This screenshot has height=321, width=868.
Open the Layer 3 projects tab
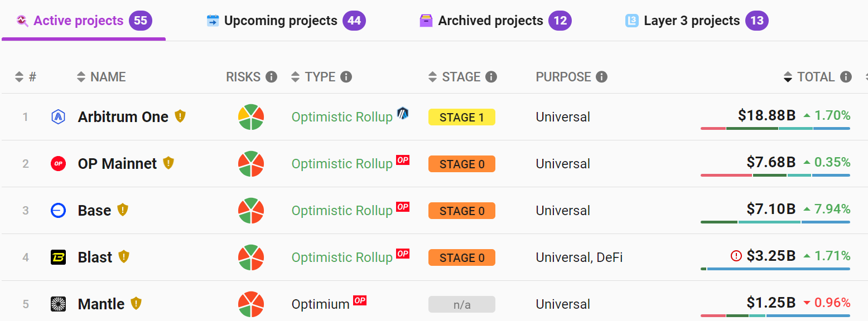pyautogui.click(x=692, y=21)
